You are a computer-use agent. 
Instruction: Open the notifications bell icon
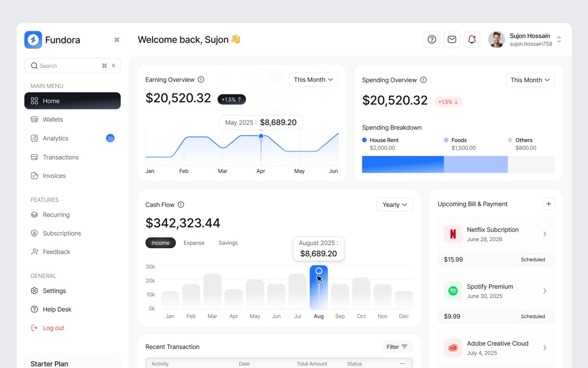point(472,39)
